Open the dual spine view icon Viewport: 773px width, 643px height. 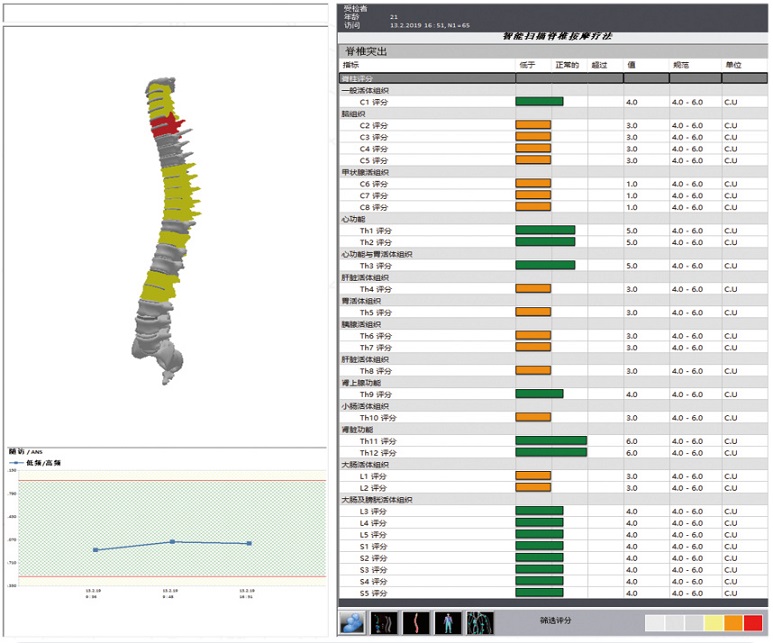pyautogui.click(x=384, y=622)
